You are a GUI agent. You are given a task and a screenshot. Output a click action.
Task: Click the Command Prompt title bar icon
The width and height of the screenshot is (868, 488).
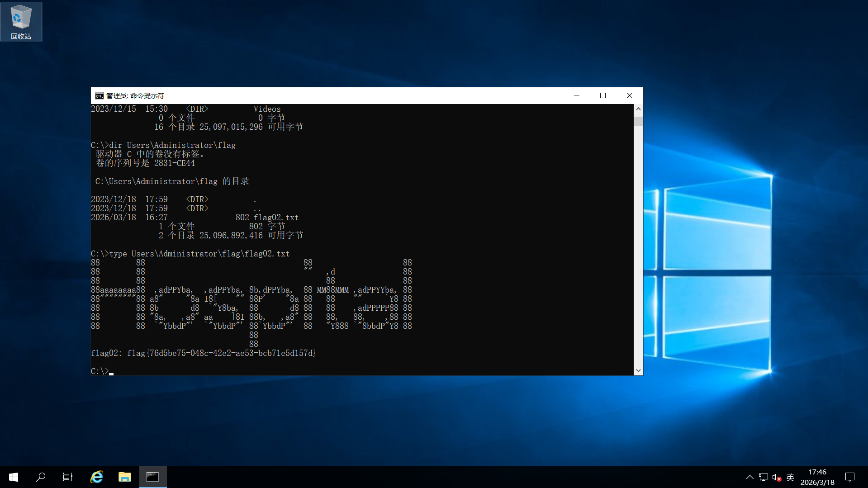[x=99, y=95]
